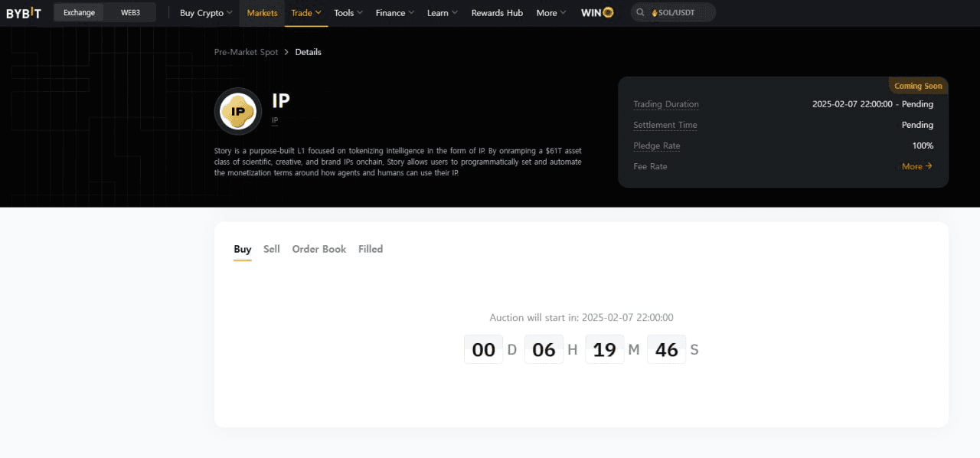
Task: Click the countdown minutes value 19
Action: tap(605, 349)
